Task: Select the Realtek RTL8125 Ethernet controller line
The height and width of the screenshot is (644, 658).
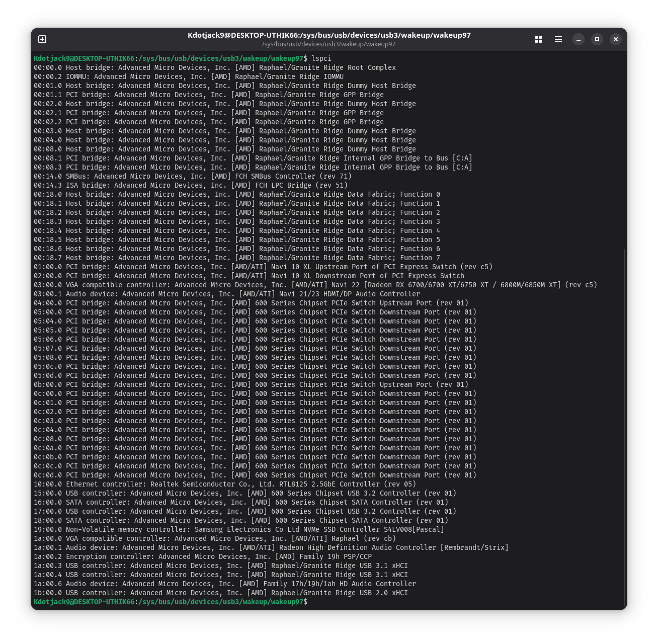Action: click(x=225, y=484)
